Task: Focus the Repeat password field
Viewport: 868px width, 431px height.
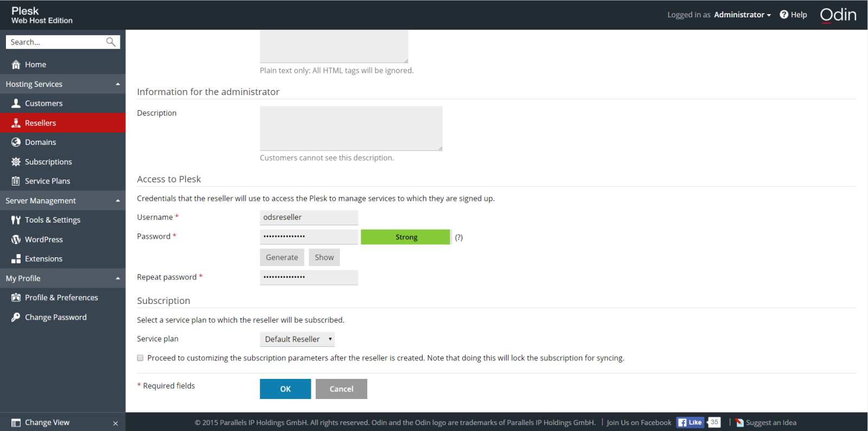Action: (309, 277)
